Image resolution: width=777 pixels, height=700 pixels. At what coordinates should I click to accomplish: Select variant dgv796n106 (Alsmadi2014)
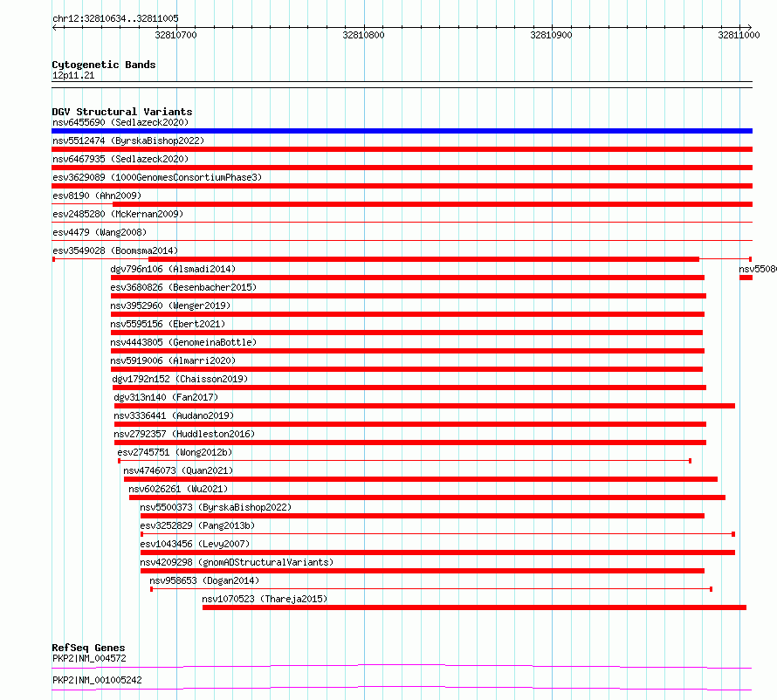173,269
